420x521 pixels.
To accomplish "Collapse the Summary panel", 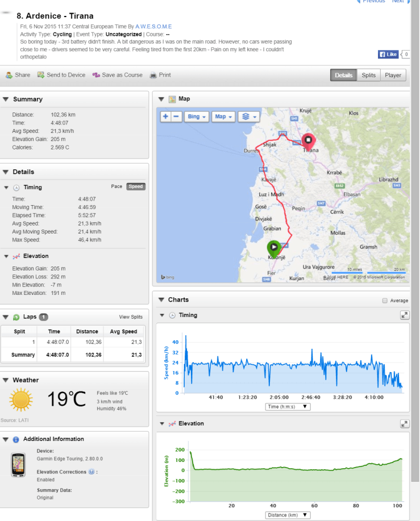I will pos(6,99).
